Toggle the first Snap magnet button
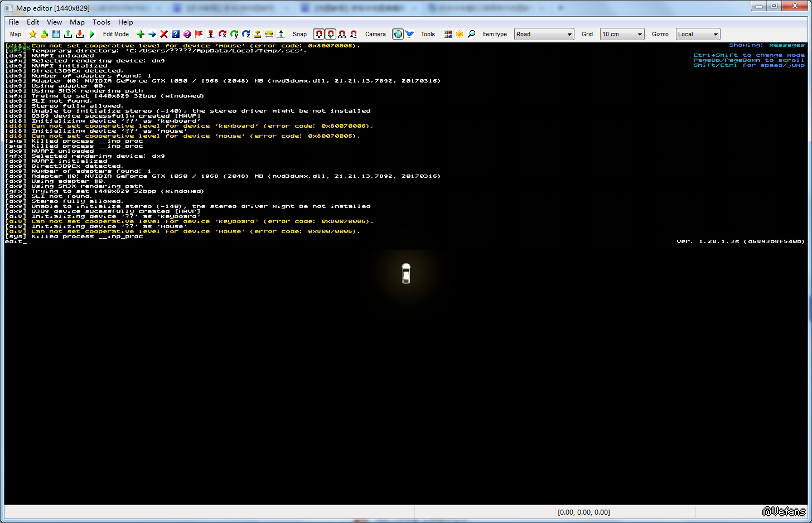 pyautogui.click(x=319, y=34)
